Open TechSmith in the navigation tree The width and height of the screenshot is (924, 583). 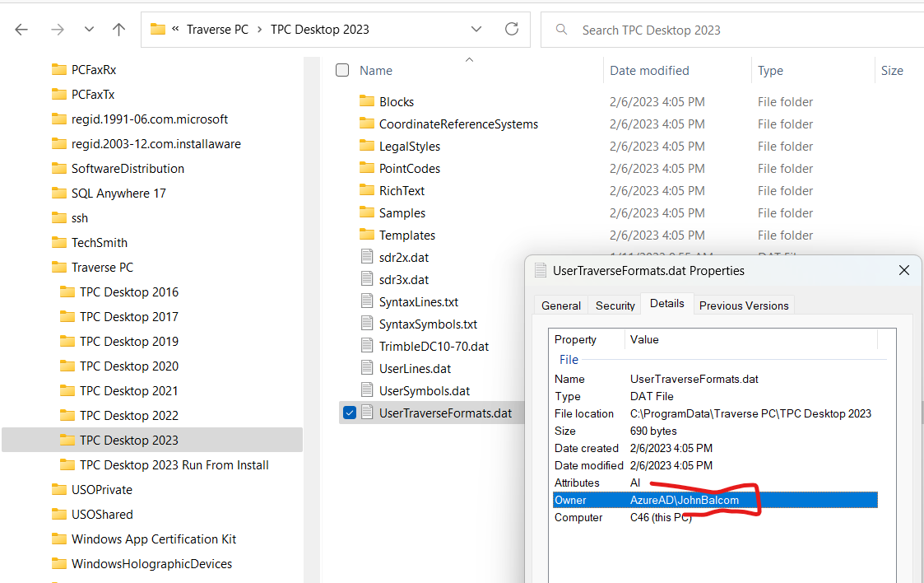tap(100, 243)
